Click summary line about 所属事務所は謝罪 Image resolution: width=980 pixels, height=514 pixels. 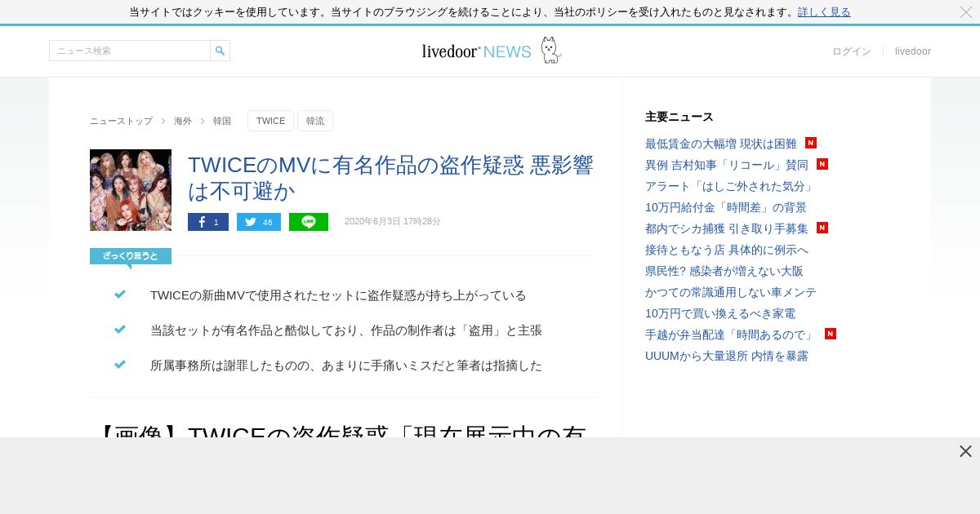pyautogui.click(x=346, y=366)
